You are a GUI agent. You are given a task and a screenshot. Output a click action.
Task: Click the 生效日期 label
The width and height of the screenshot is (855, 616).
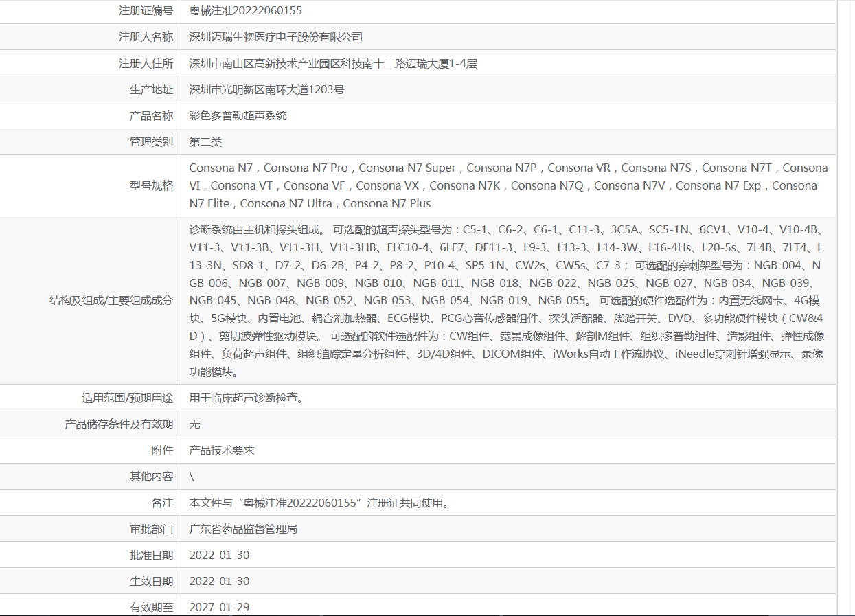click(x=151, y=581)
